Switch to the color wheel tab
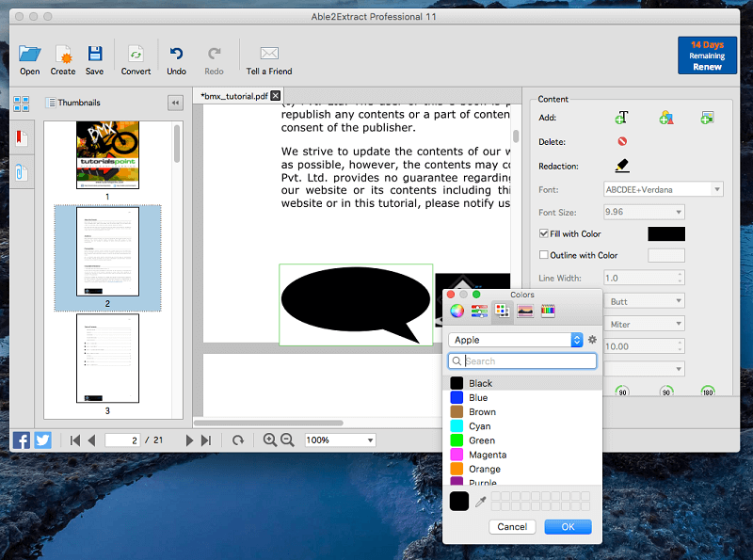Image resolution: width=753 pixels, height=560 pixels. click(x=457, y=312)
